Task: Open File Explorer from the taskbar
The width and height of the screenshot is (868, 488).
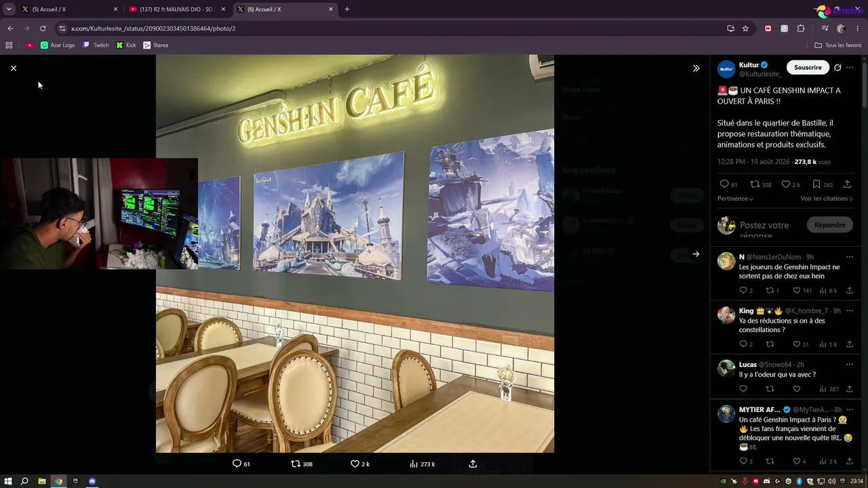Action: click(42, 481)
